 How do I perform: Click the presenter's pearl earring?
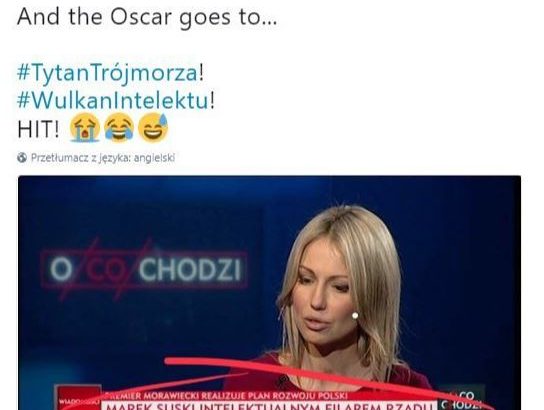pyautogui.click(x=355, y=315)
